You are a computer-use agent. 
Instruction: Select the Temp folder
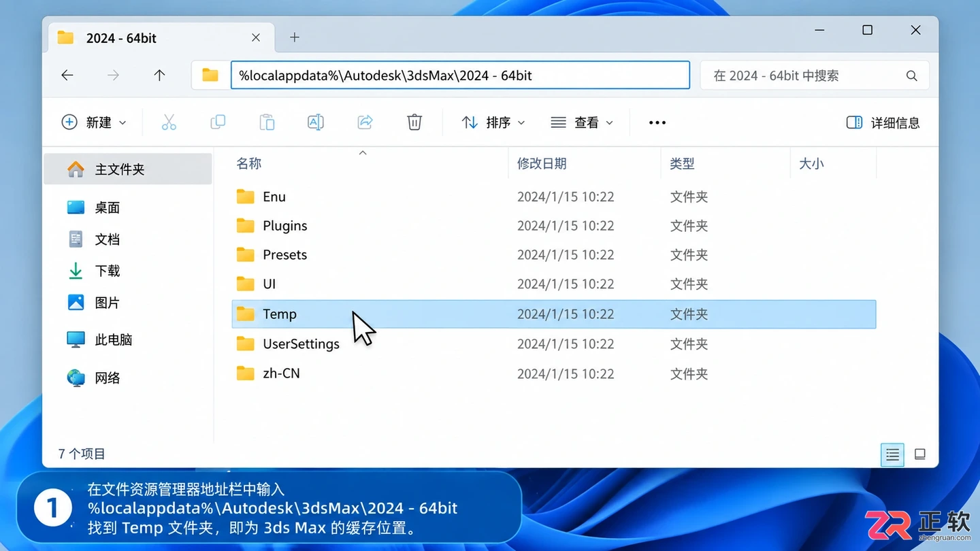554,314
